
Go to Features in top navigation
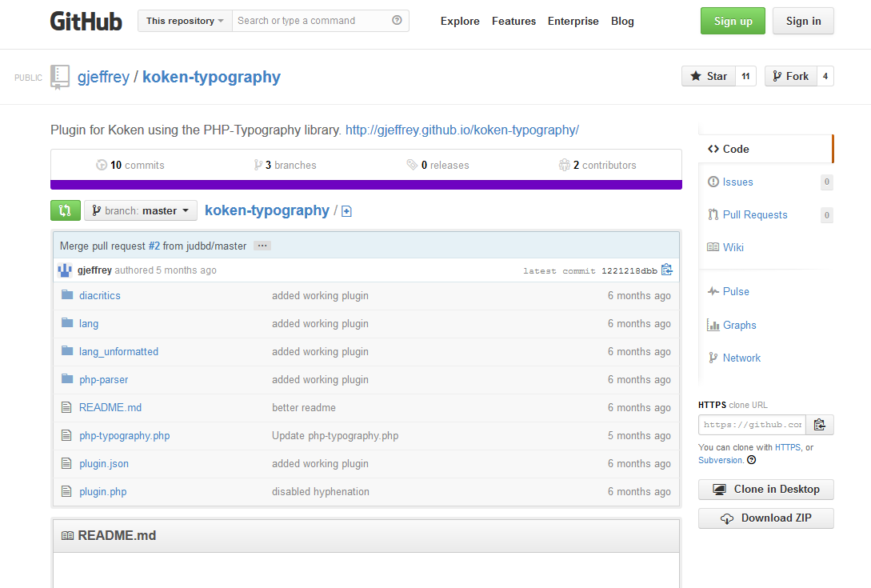[513, 21]
